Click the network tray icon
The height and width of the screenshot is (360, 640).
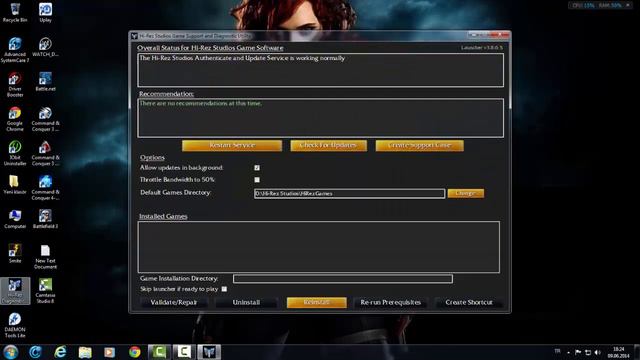588,352
